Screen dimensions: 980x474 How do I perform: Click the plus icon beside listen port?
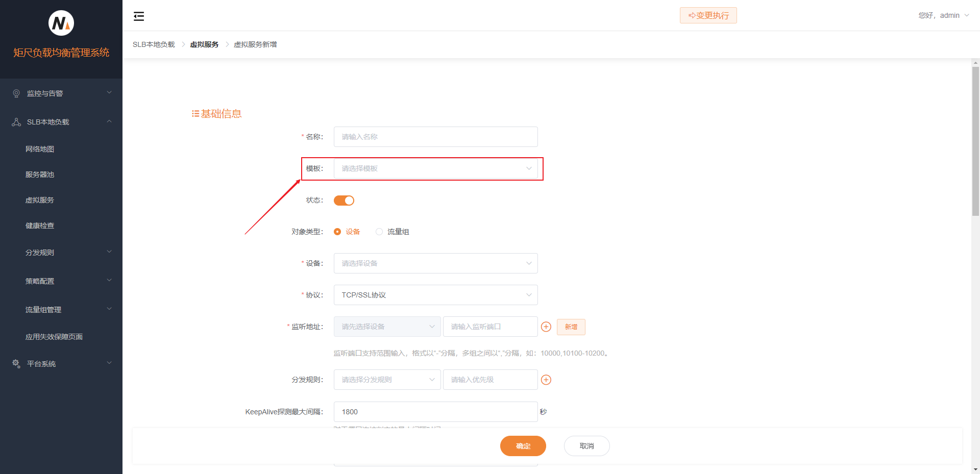[546, 327]
